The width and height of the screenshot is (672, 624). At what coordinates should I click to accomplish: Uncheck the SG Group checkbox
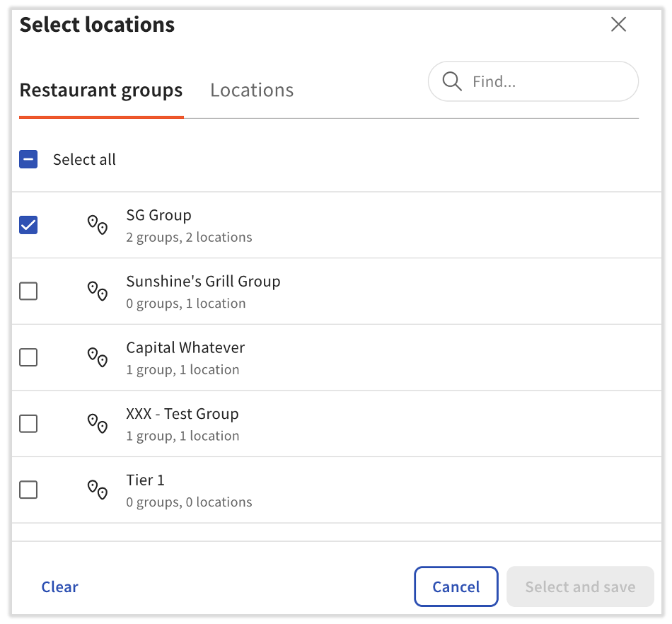point(28,224)
